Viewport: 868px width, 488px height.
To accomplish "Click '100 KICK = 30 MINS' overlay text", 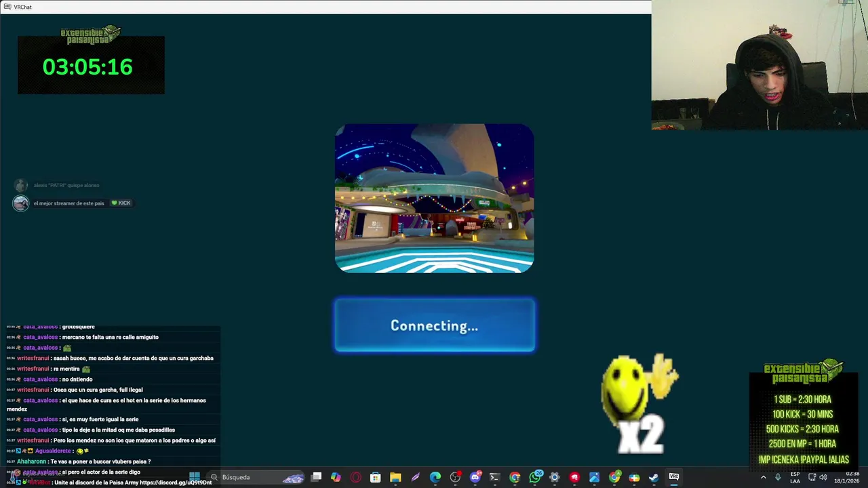I will click(x=803, y=415).
